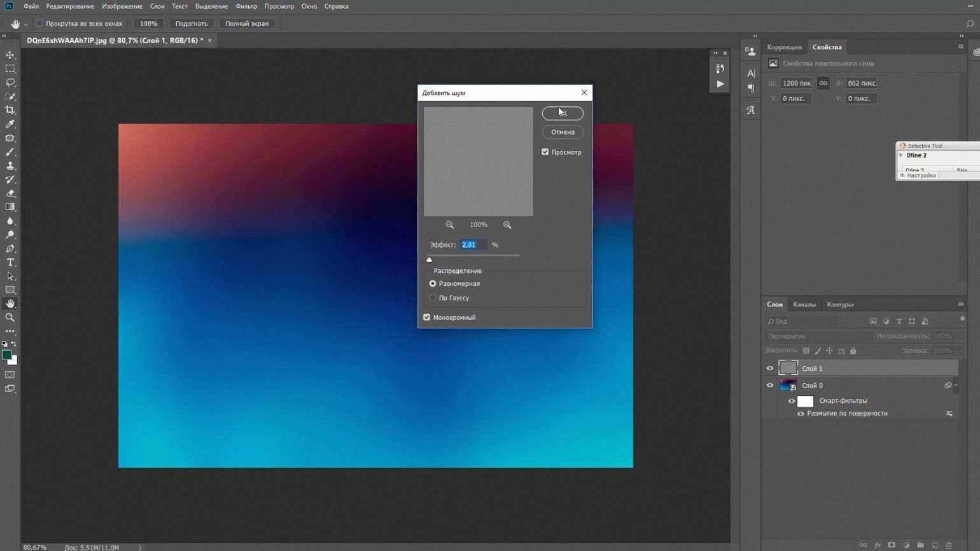980x551 pixels.
Task: Enable Прокрутка во всех окнах checkbox
Action: (x=39, y=24)
